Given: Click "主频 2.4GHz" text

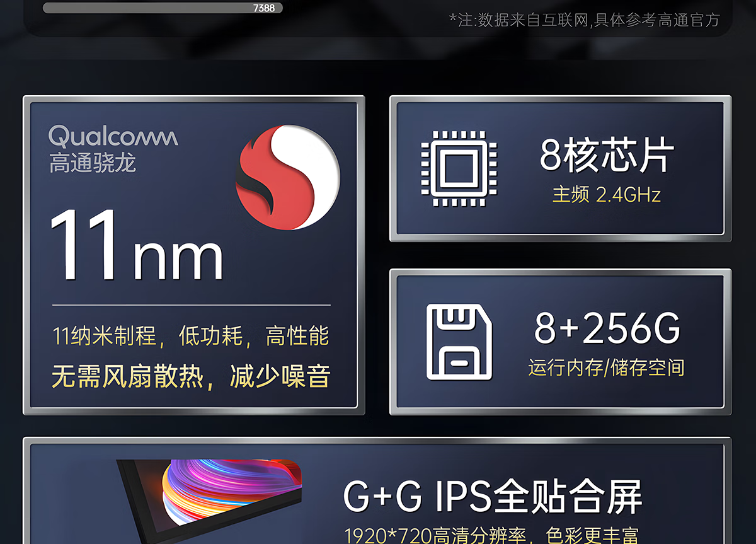Looking at the screenshot, I should [607, 194].
